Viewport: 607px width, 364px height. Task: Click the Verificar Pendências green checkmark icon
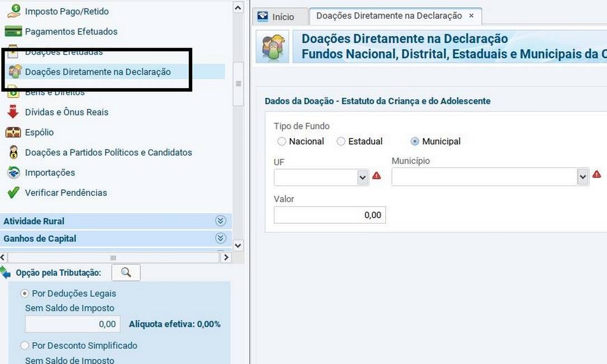(13, 192)
